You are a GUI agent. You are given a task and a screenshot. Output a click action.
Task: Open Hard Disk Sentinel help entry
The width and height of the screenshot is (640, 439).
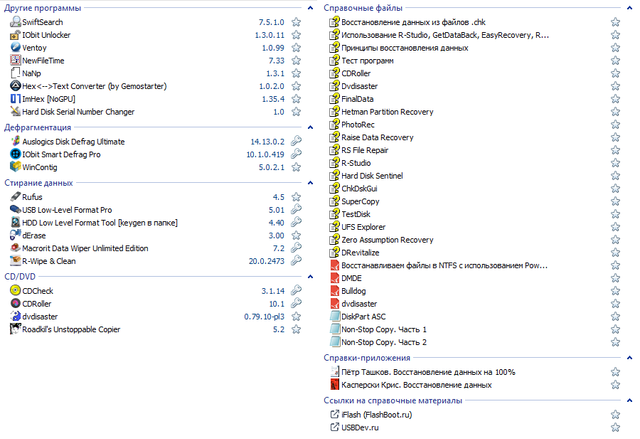coord(372,175)
